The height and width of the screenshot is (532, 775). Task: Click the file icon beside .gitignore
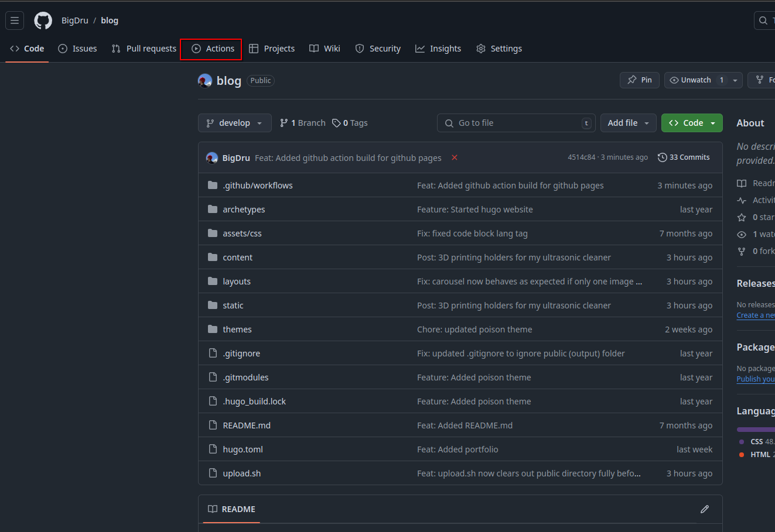213,353
